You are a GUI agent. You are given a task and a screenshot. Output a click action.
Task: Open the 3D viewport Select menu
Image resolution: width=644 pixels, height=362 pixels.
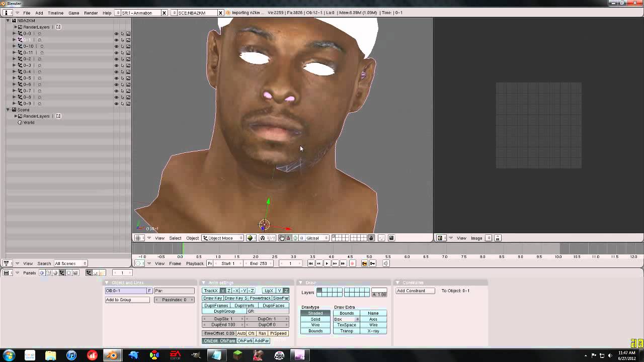click(175, 238)
